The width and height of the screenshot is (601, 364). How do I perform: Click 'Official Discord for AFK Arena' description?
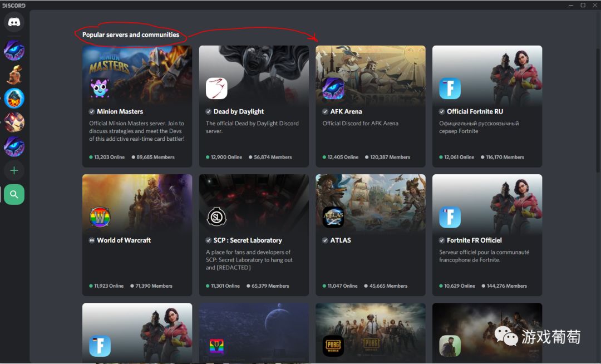click(x=360, y=124)
